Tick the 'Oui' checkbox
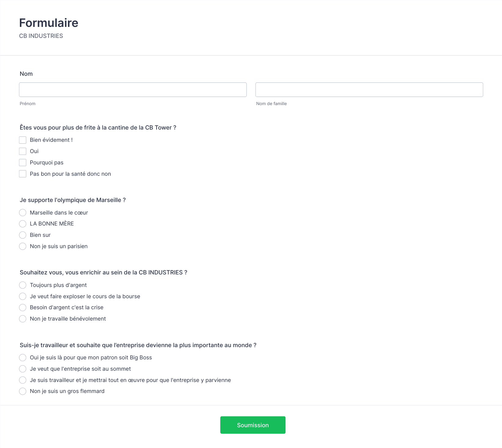 [23, 151]
